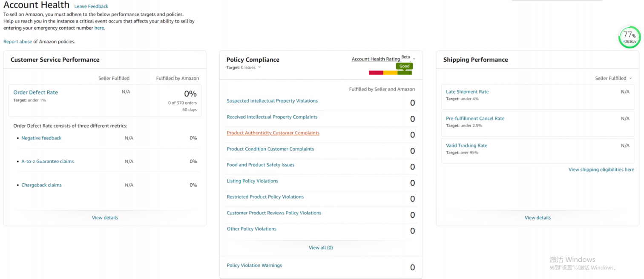Open the Seller Fulfilled dropdown in Shipping Performance
644x279 pixels.
(613, 78)
